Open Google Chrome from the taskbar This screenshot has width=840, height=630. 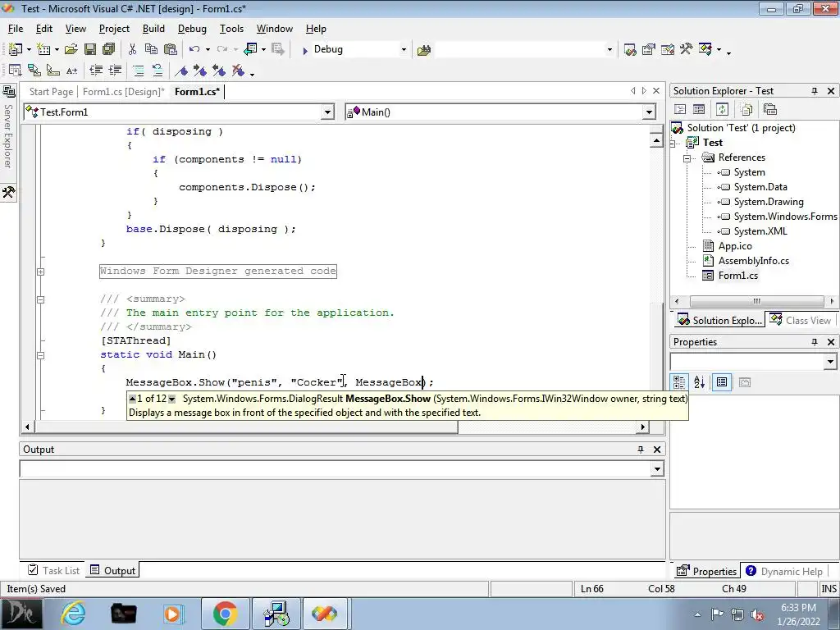[x=225, y=614]
